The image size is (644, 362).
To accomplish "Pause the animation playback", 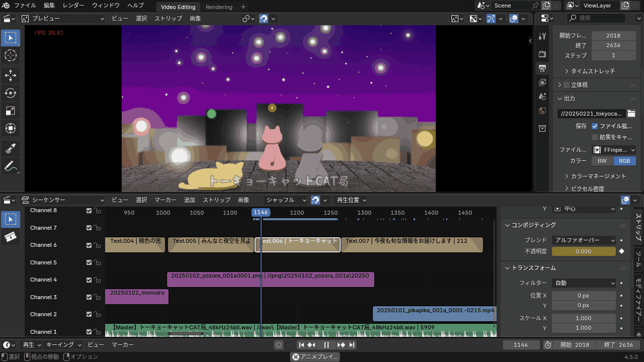I will [x=326, y=345].
